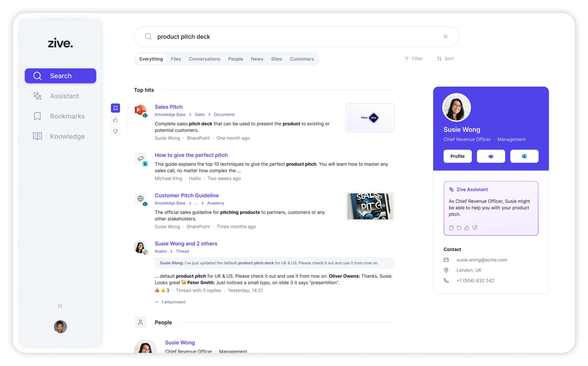The width and height of the screenshot is (588, 366).
Task: Focus the 'product pitch deck' search field
Action: (296, 37)
